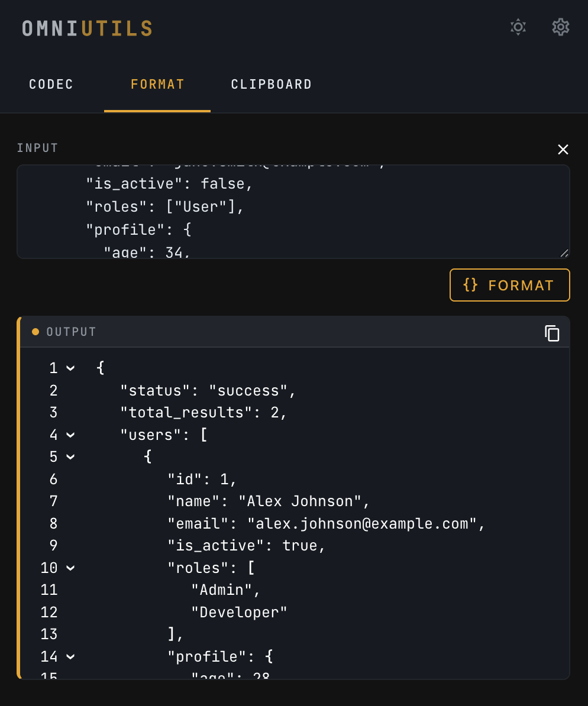Click the "roles": ["User"] input line
This screenshot has width=588, height=706.
tap(164, 207)
